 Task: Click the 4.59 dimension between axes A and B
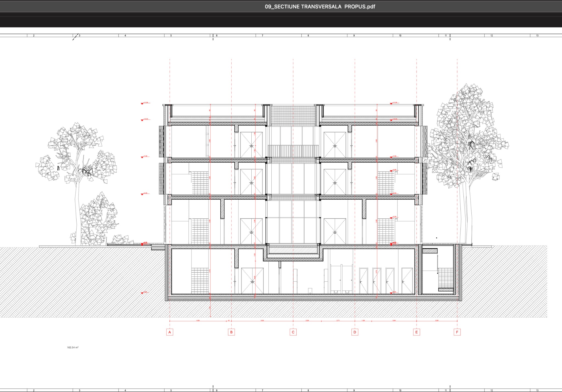198,320
